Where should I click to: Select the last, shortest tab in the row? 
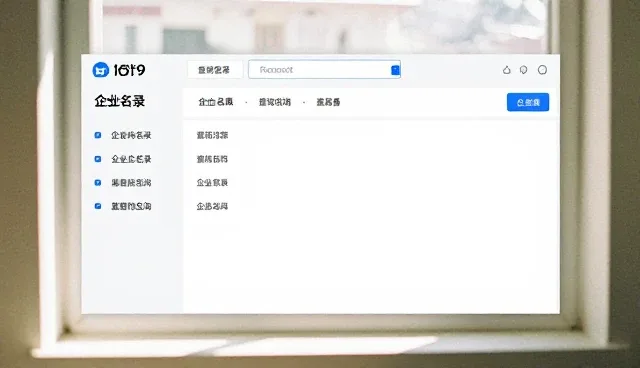point(328,102)
